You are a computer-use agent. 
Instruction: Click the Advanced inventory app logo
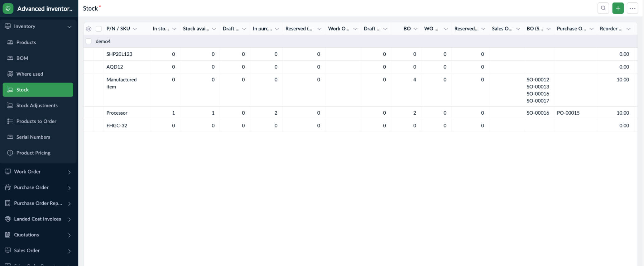8,8
